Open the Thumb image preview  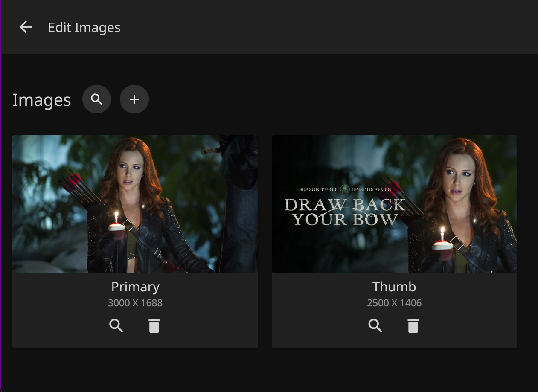(x=394, y=204)
